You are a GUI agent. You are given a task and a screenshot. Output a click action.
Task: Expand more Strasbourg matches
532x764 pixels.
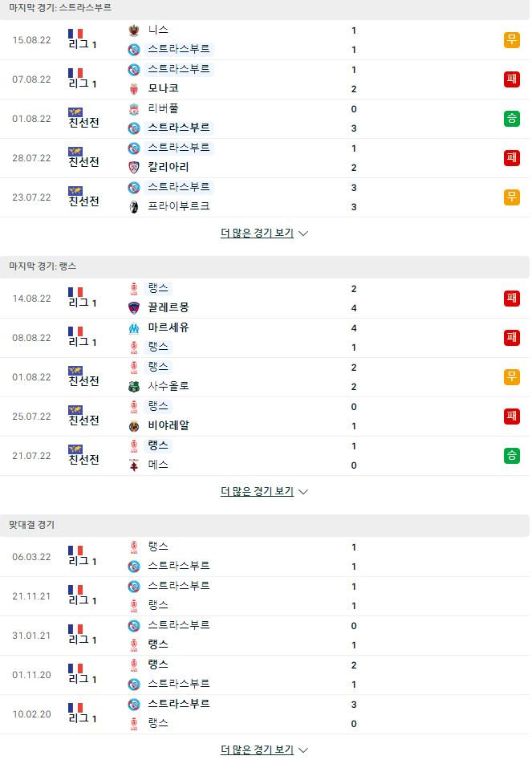[x=264, y=233]
